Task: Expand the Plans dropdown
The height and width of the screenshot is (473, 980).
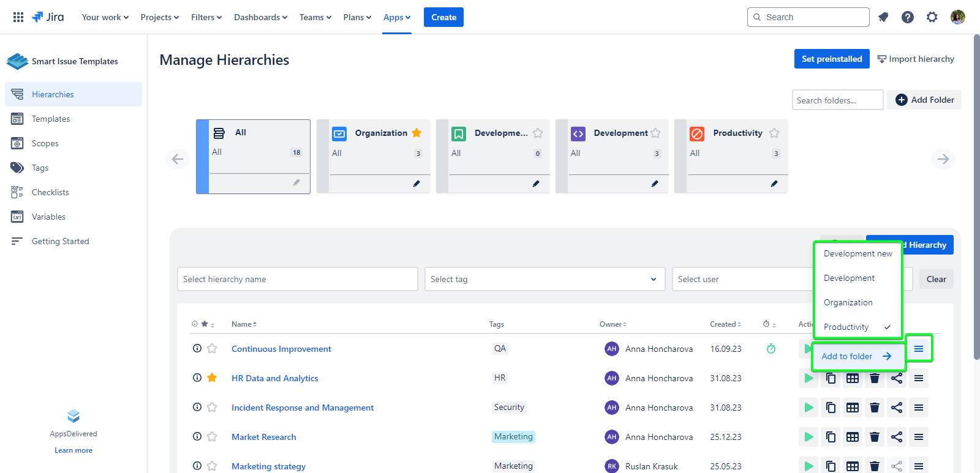Action: (x=357, y=17)
